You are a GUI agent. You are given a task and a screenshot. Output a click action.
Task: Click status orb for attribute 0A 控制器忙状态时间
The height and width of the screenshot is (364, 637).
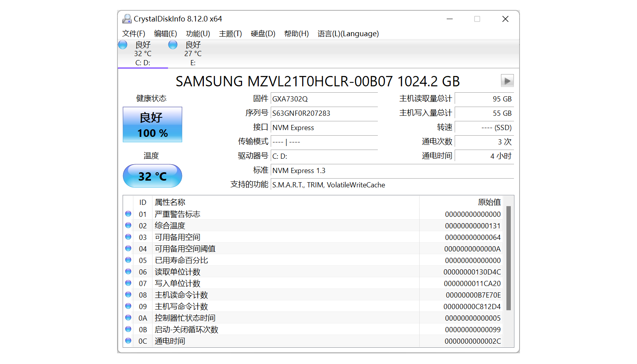point(128,317)
